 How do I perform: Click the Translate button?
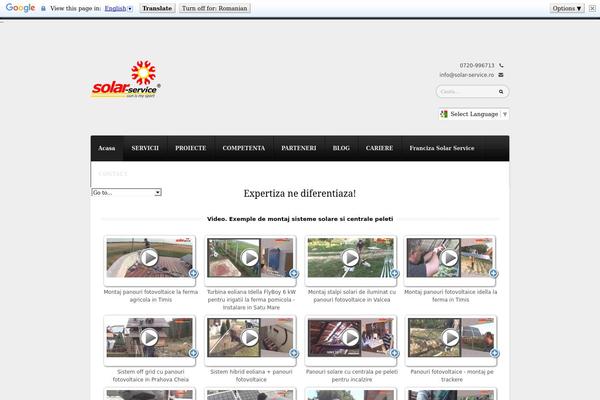tap(157, 8)
